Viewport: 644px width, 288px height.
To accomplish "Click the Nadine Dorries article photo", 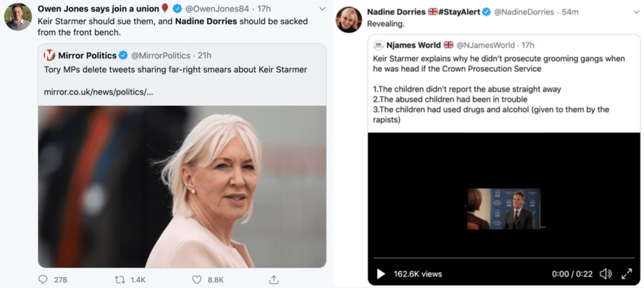I will 182,186.
